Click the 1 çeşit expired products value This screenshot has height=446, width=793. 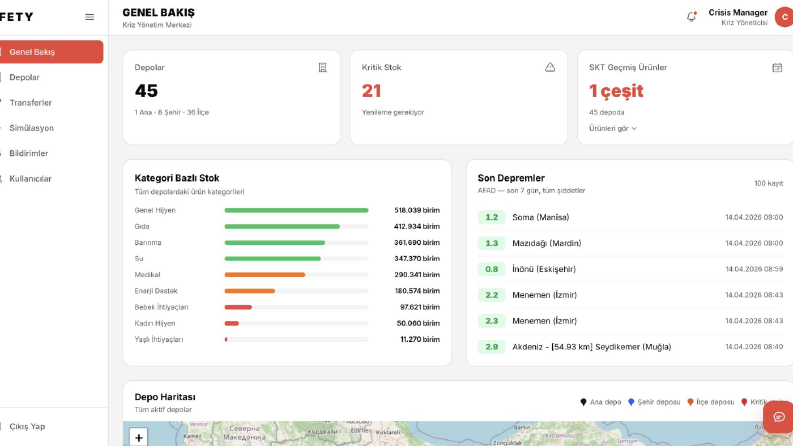pyautogui.click(x=616, y=91)
